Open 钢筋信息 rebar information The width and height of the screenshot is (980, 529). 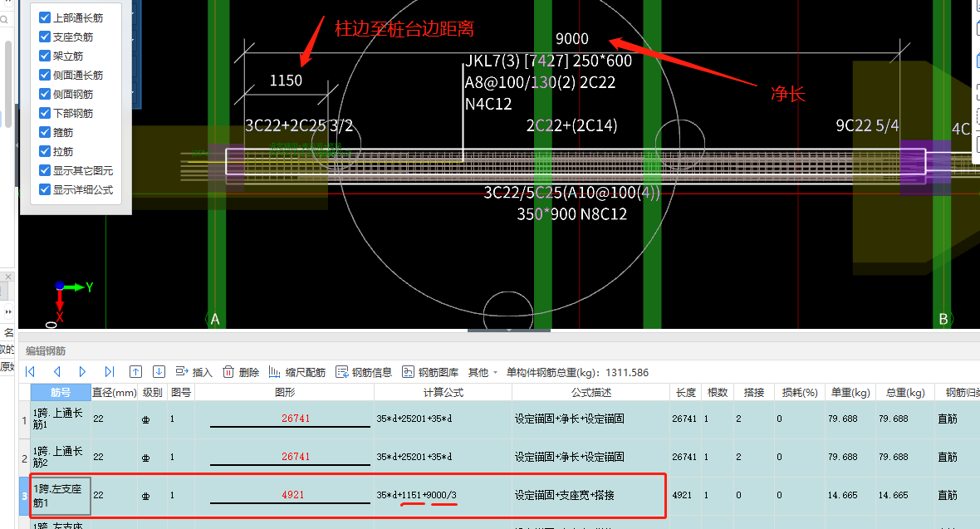(364, 372)
